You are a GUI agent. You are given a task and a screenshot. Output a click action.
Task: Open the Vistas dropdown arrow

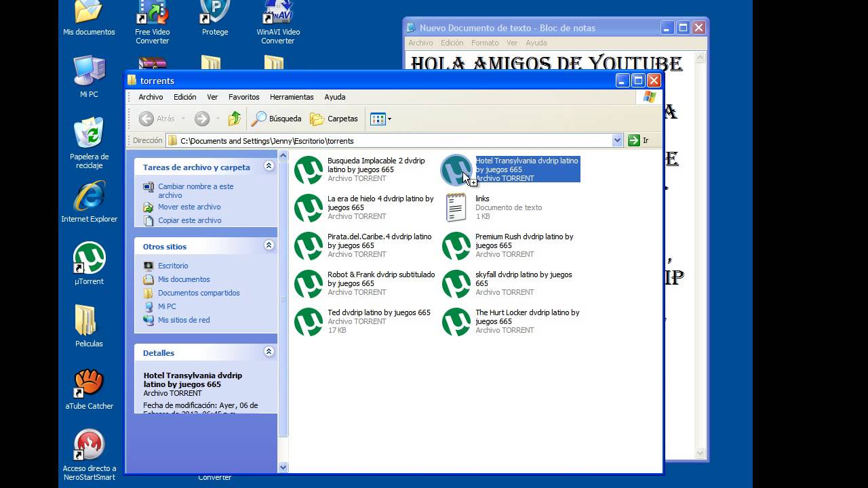coord(389,119)
